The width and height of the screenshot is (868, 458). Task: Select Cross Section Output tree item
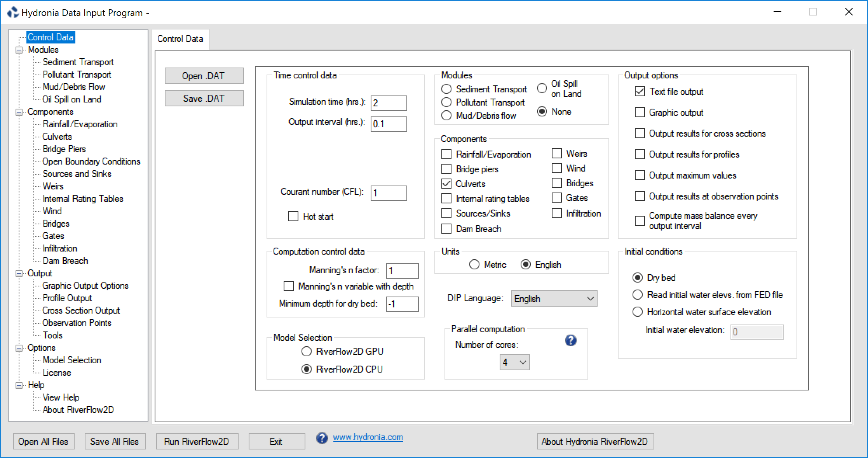[x=81, y=311]
